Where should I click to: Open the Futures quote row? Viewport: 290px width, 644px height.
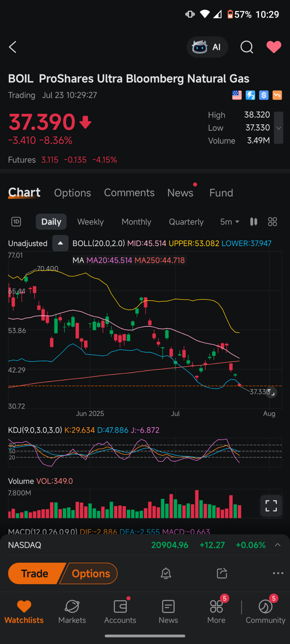coord(63,160)
